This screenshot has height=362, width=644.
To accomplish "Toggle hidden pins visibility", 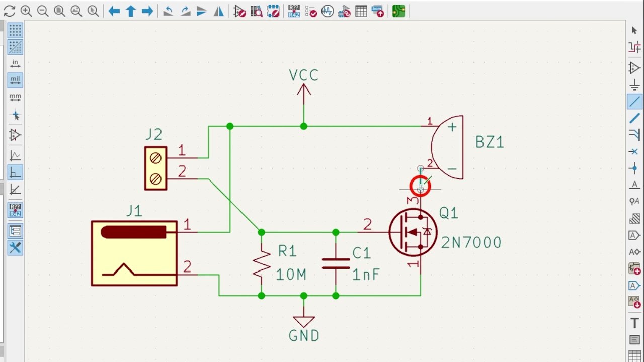I will (x=15, y=135).
